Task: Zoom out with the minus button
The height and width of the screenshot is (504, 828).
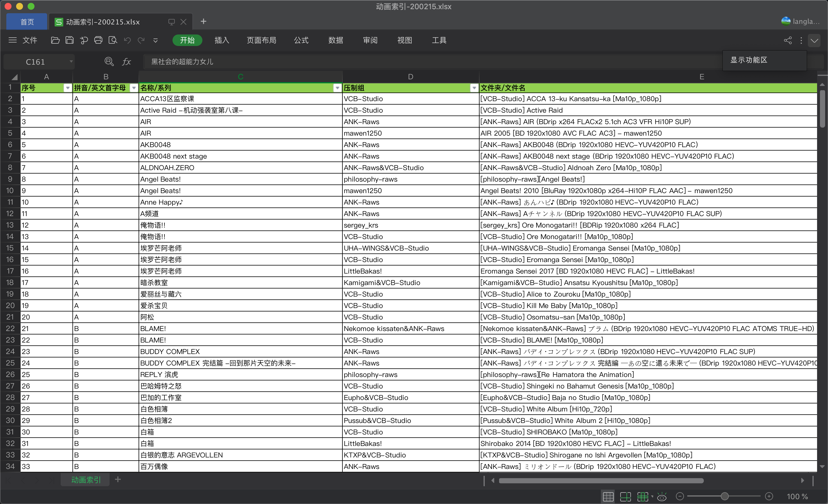Action: click(x=679, y=496)
